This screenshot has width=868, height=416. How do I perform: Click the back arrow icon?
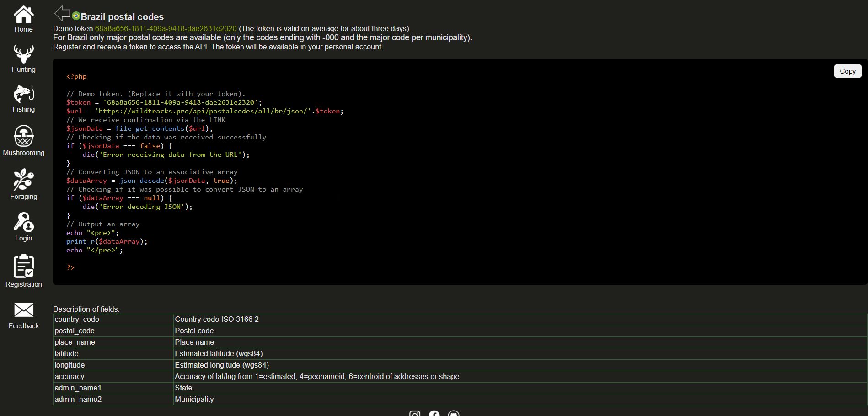62,14
